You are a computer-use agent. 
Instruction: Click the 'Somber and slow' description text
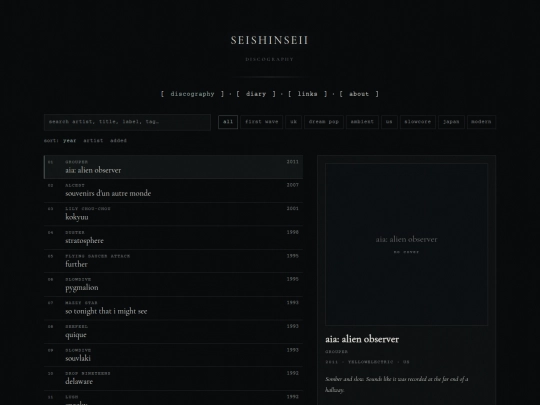tap(396, 384)
